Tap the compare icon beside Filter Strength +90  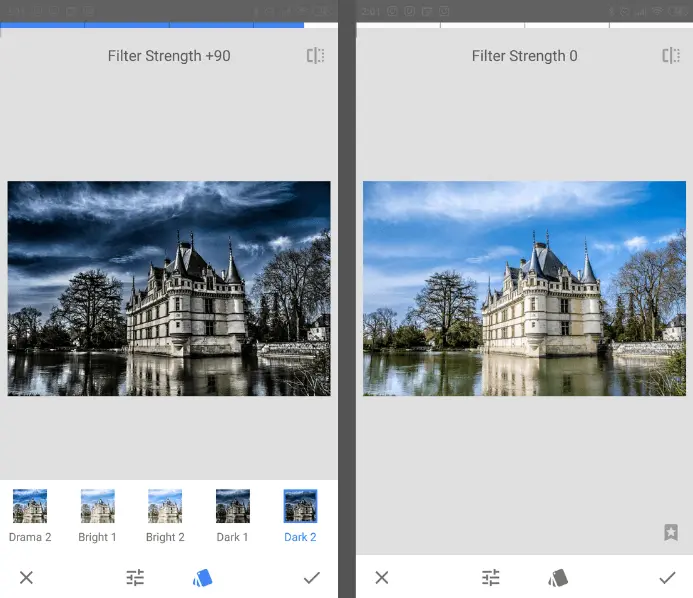click(315, 56)
